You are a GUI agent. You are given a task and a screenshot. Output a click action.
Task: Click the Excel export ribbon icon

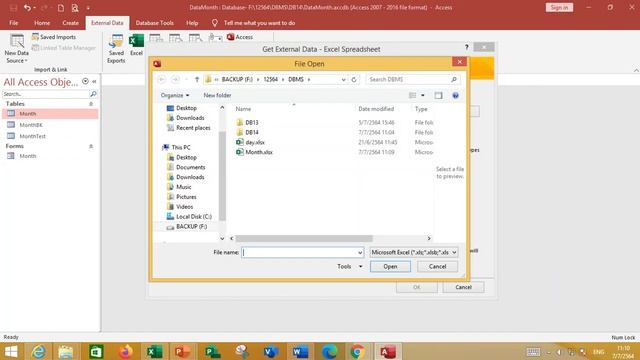[136, 45]
